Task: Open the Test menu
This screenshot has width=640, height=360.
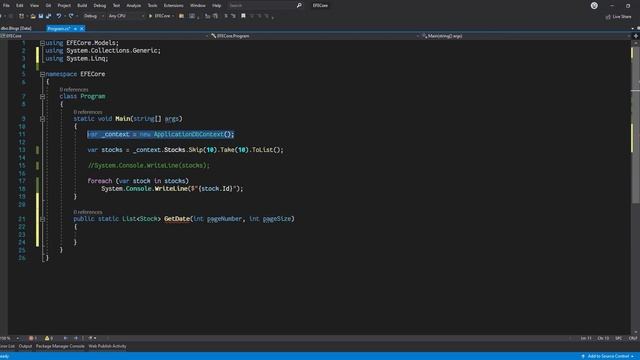Action: point(116,6)
